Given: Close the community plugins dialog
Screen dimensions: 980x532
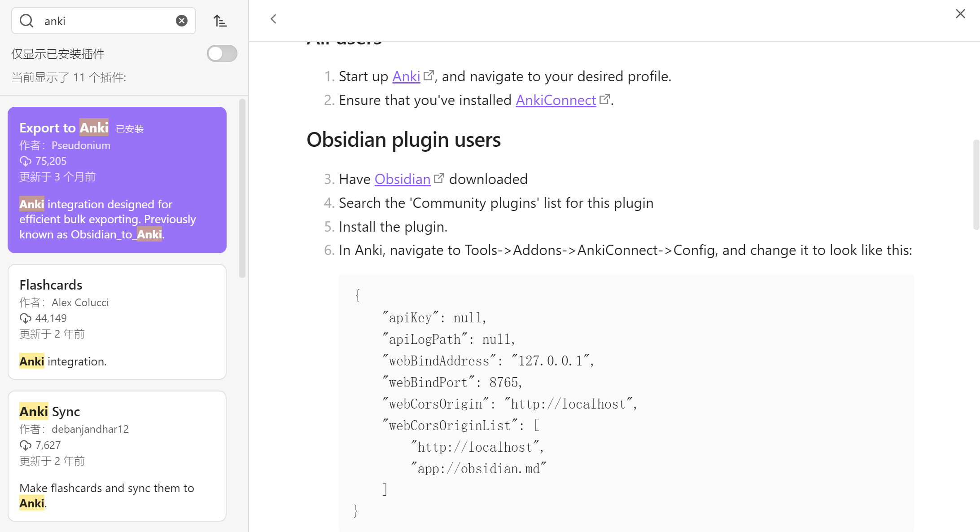Looking at the screenshot, I should (960, 14).
